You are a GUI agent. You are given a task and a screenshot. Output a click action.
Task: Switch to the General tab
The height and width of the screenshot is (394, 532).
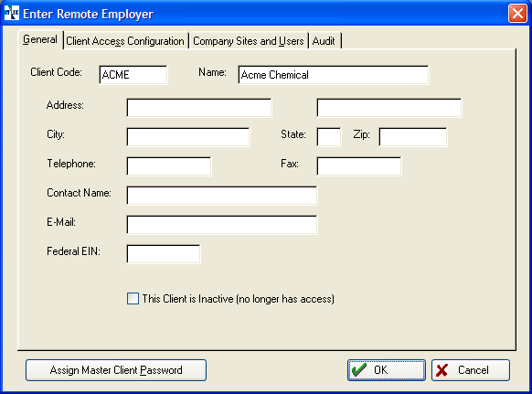coord(40,39)
